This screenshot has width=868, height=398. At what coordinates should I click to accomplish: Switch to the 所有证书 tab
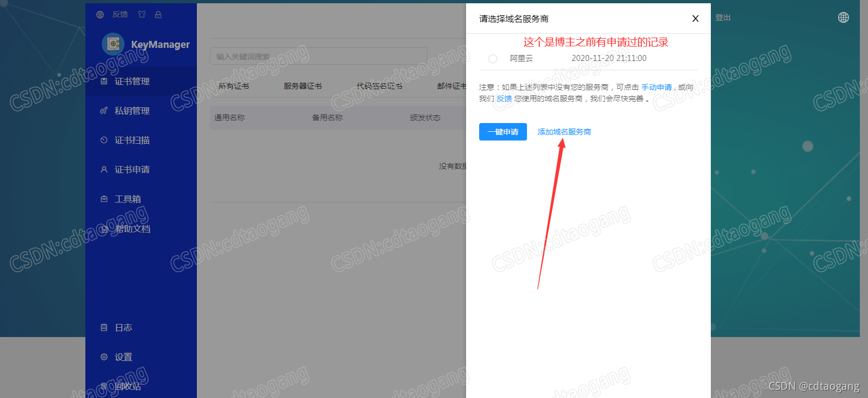point(234,86)
